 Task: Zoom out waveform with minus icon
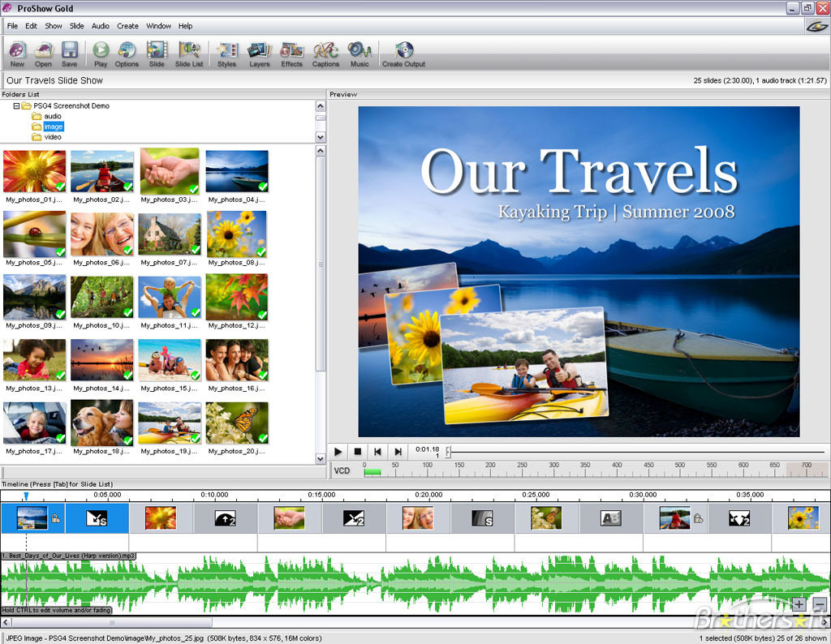coord(820,603)
